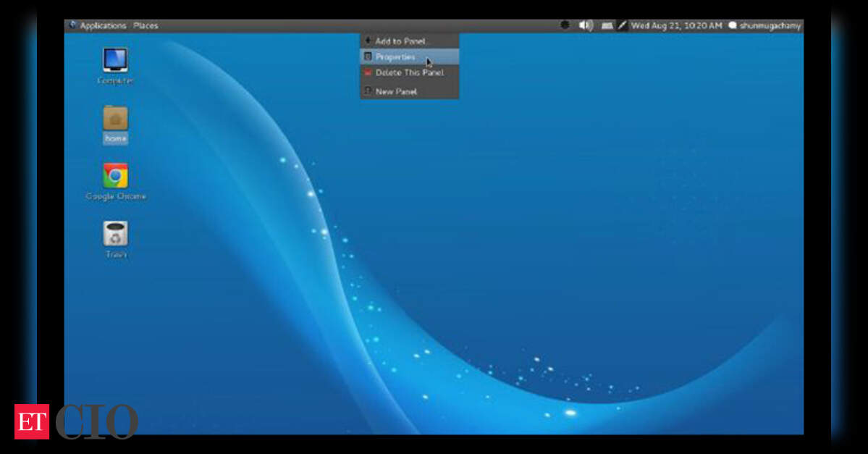
Task: Choose Add to Panel menu entry
Action: [400, 41]
